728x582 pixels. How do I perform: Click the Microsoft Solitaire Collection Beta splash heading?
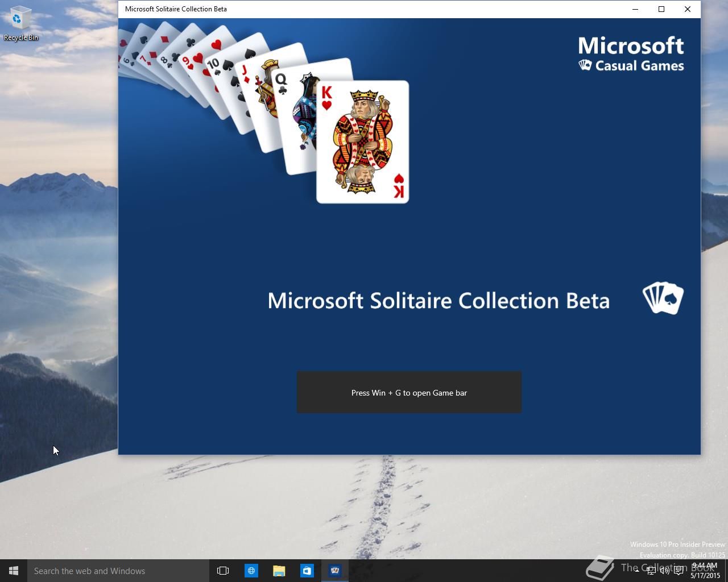tap(439, 301)
